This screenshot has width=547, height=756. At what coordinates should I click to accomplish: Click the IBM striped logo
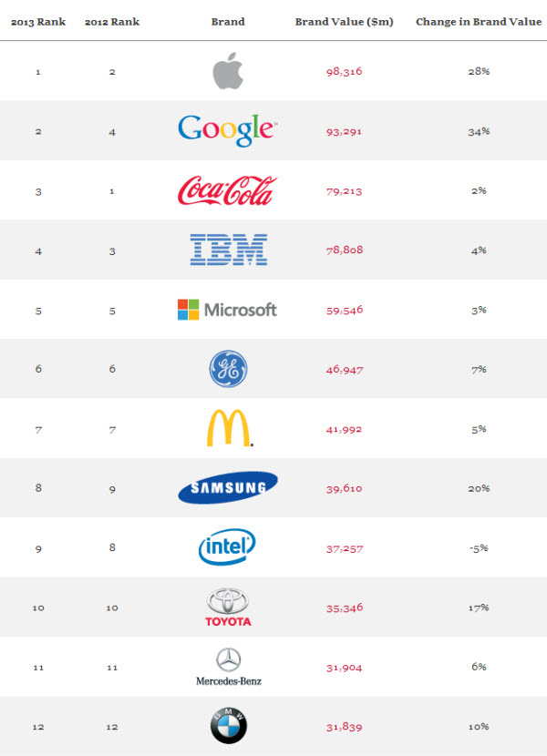click(228, 250)
